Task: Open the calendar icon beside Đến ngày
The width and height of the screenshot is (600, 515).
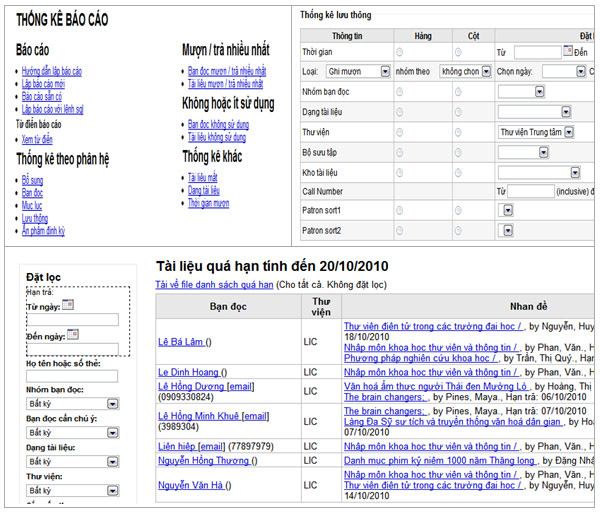Action: 72,334
